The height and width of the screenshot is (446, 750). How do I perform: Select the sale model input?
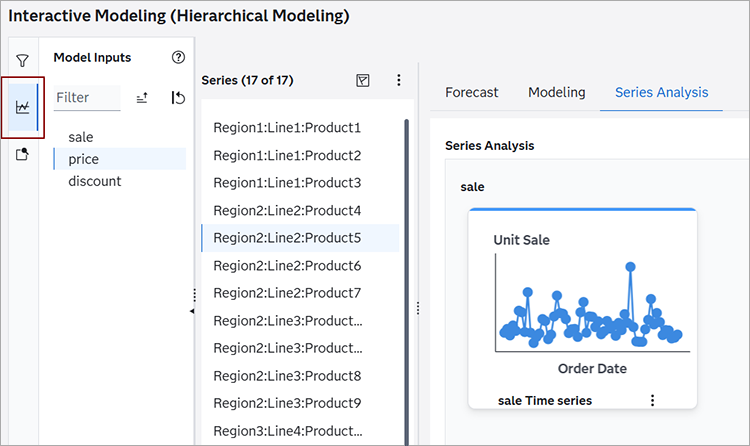click(x=120, y=137)
